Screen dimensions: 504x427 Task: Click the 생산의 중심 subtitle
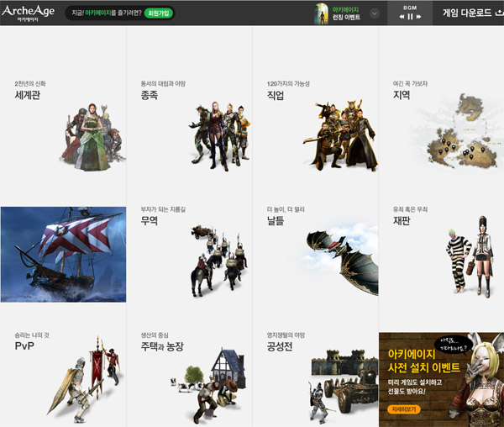click(x=155, y=335)
